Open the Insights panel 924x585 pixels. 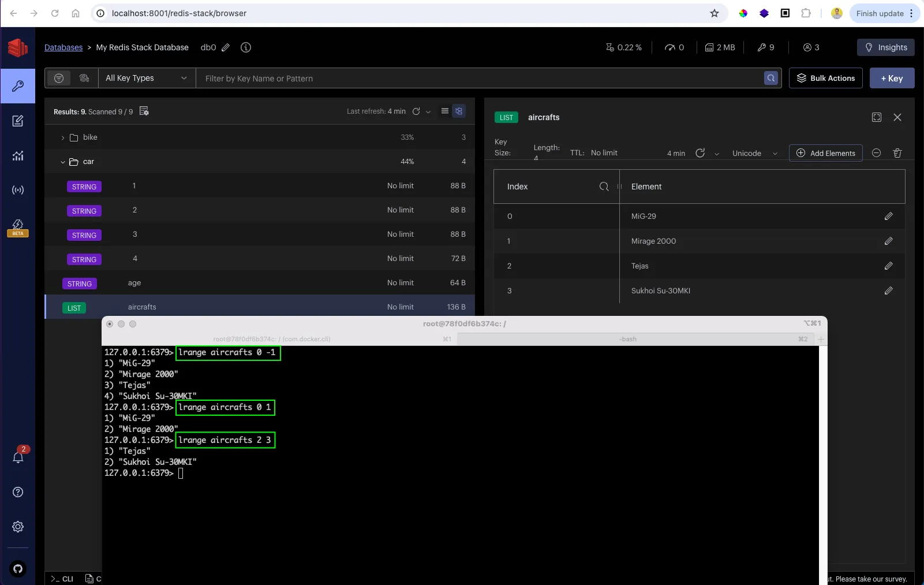(x=886, y=47)
